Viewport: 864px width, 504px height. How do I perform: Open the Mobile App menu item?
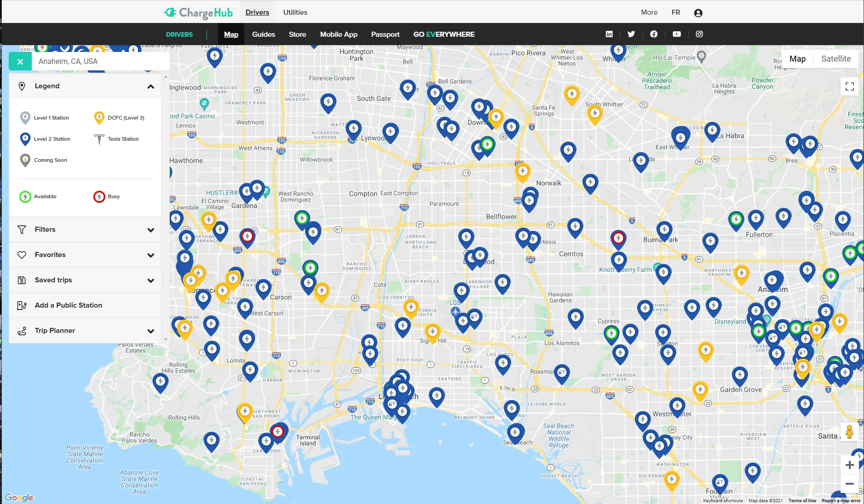(x=339, y=34)
